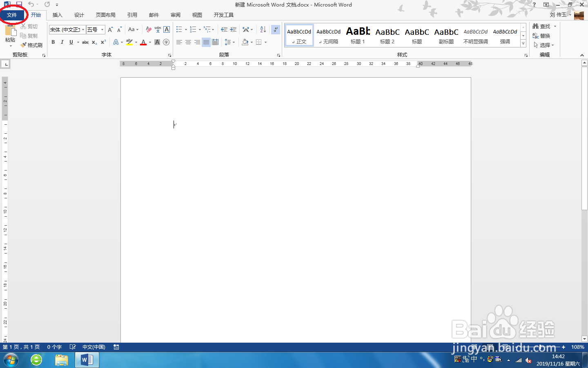Open the 引用 ribbon tab
The height and width of the screenshot is (368, 588).
point(132,15)
